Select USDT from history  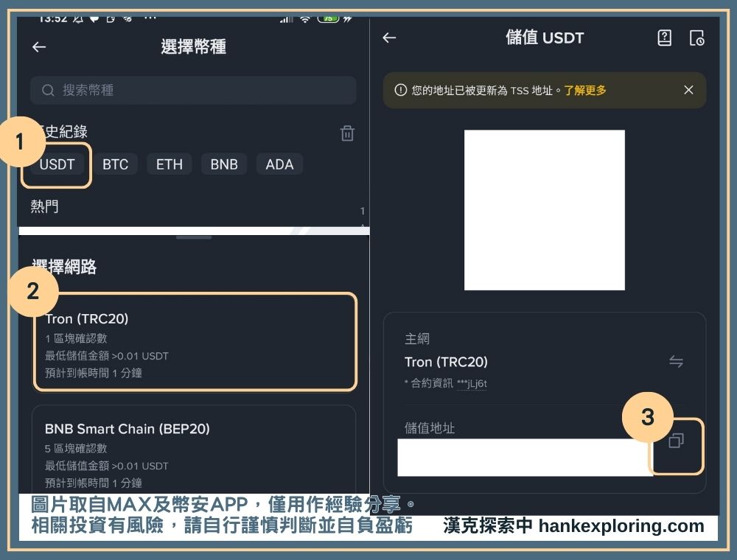point(57,164)
